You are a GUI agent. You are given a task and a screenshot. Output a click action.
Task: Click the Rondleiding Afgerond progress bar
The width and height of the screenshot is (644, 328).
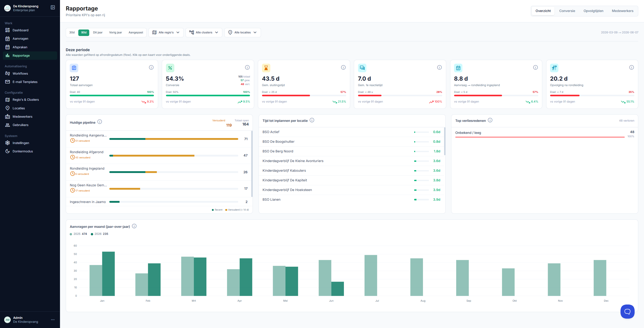click(174, 156)
